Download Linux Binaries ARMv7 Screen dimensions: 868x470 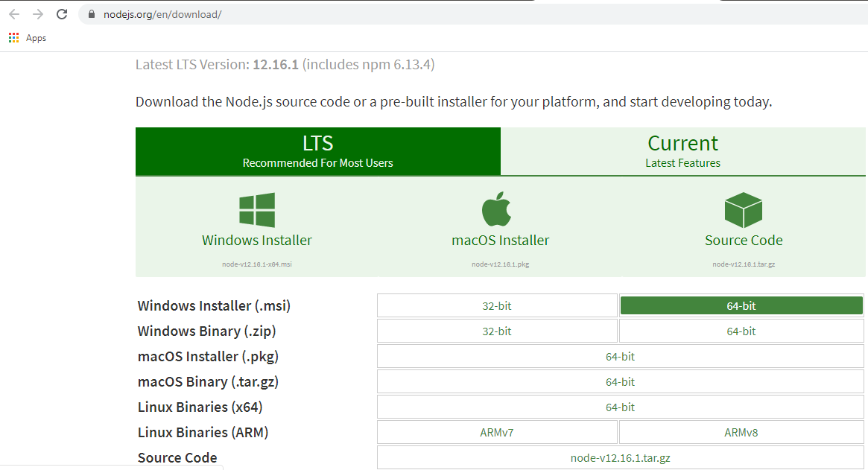click(x=497, y=432)
